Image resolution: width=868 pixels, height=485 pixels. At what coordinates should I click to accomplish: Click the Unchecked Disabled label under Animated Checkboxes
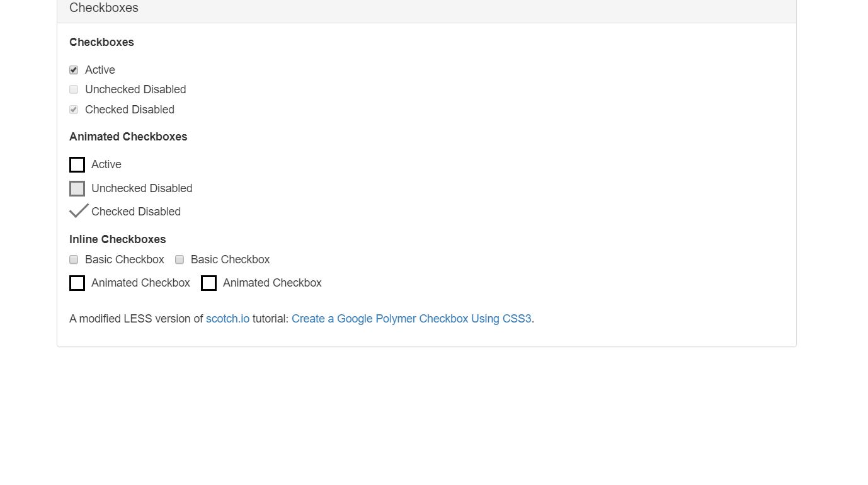pos(141,188)
